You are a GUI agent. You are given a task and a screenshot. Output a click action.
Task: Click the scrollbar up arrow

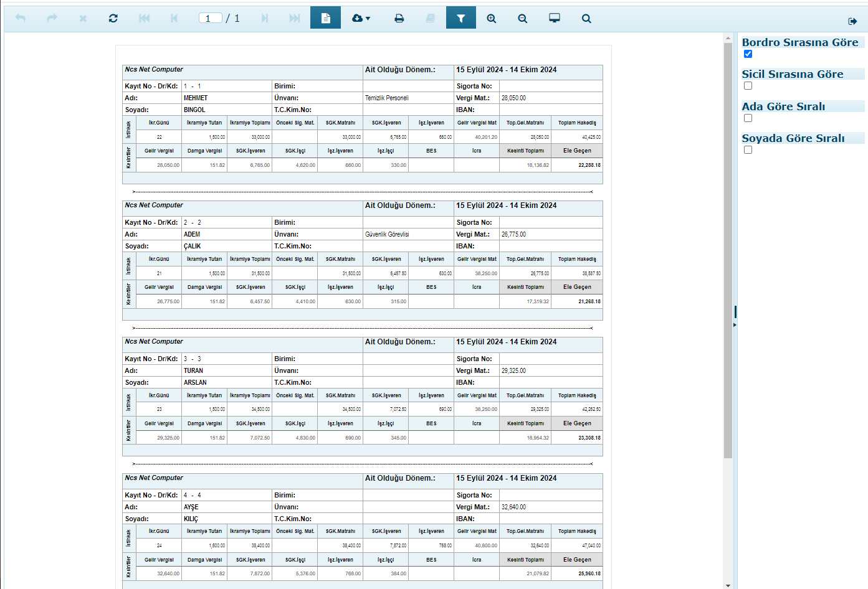pos(728,38)
